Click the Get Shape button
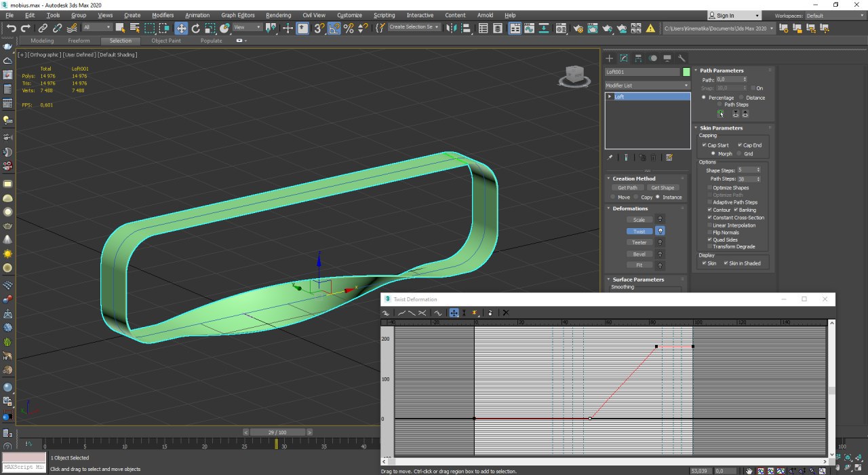The image size is (868, 475). [x=663, y=188]
